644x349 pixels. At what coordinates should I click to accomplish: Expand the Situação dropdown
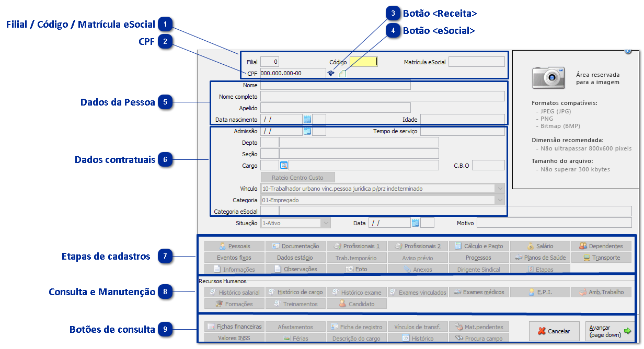point(326,223)
